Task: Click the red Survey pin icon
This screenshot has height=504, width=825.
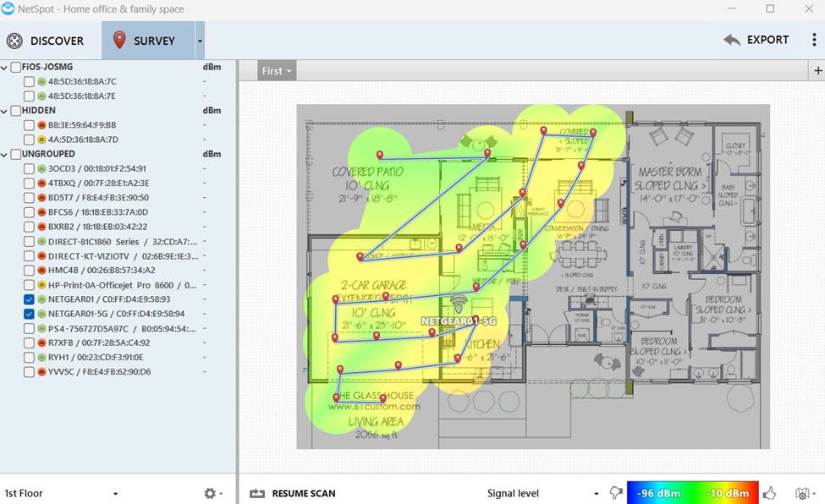Action: pyautogui.click(x=119, y=40)
